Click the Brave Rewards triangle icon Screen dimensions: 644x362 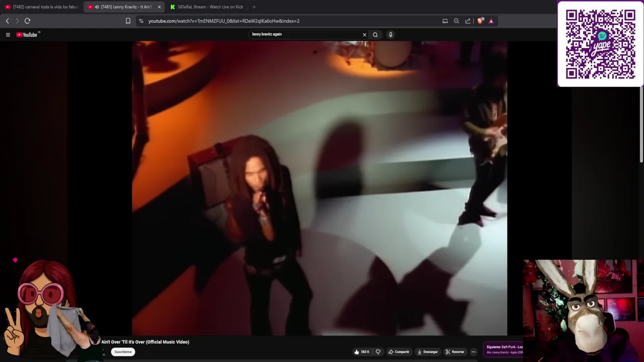491,21
